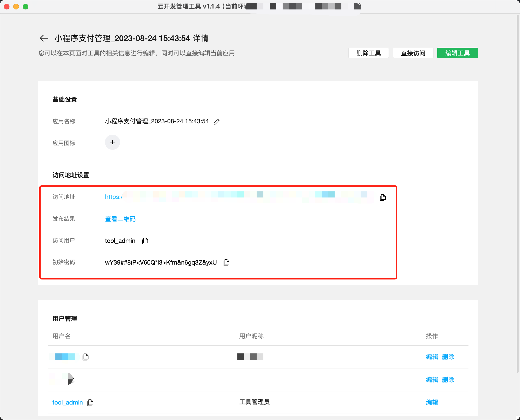Click the 访问地址设置 section heading
The width and height of the screenshot is (520, 420).
tap(71, 175)
